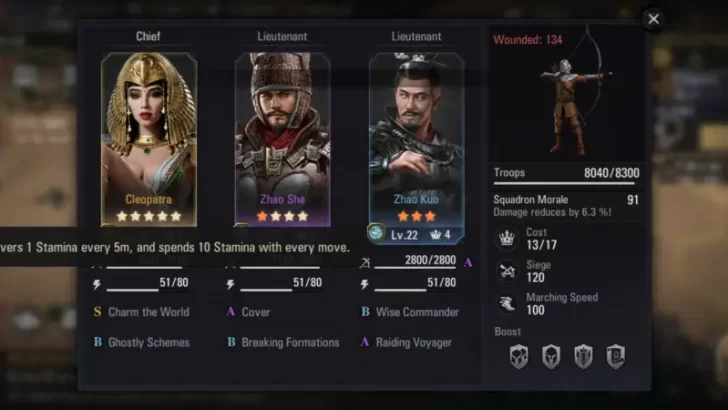Select the helmet Boost shield icon
The height and width of the screenshot is (410, 728).
(551, 357)
